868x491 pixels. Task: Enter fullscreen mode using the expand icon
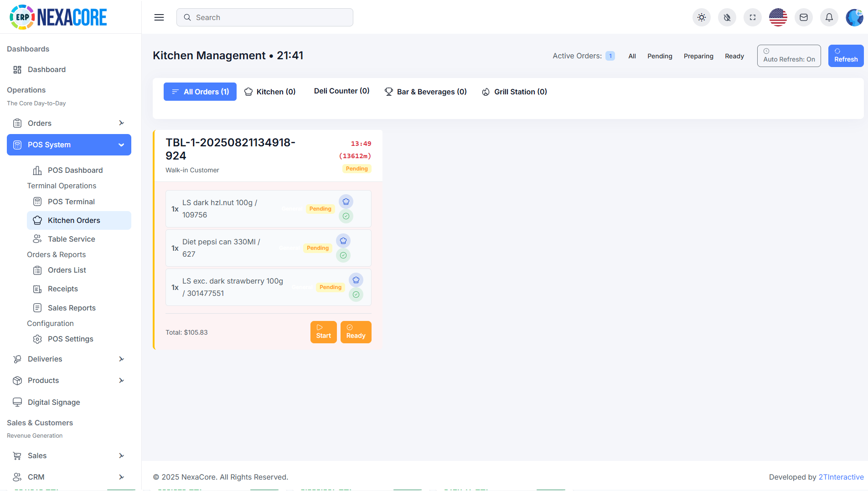tap(752, 17)
